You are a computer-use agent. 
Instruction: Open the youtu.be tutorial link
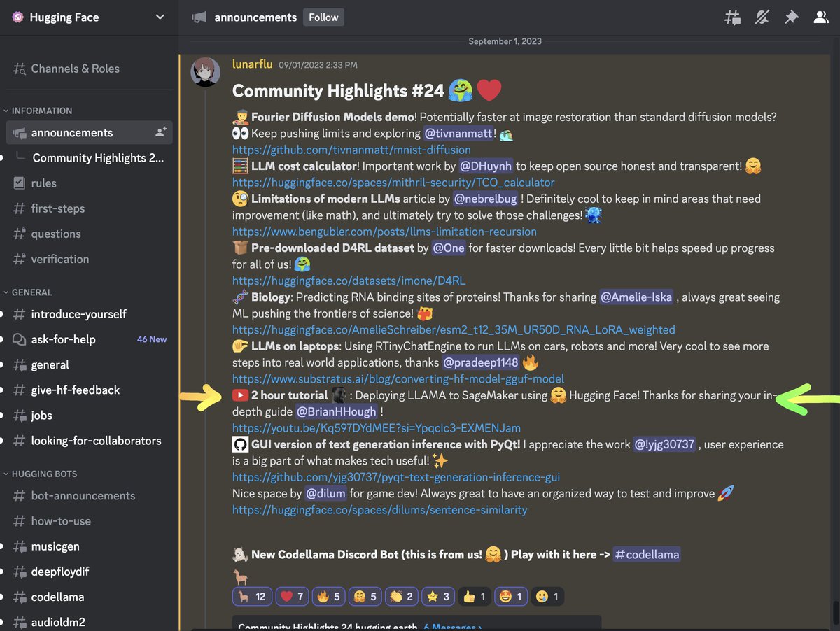coord(377,428)
